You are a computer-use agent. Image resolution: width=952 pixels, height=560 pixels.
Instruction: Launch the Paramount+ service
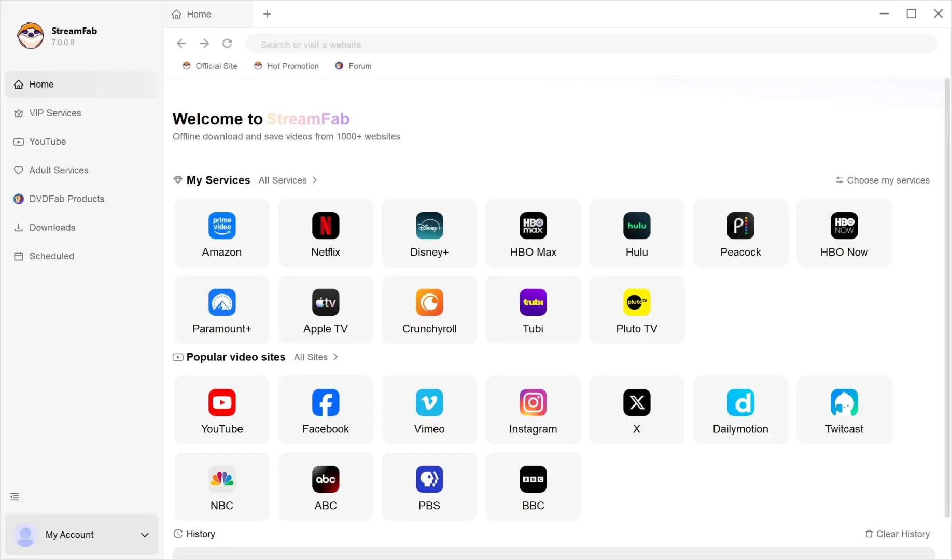click(x=222, y=310)
